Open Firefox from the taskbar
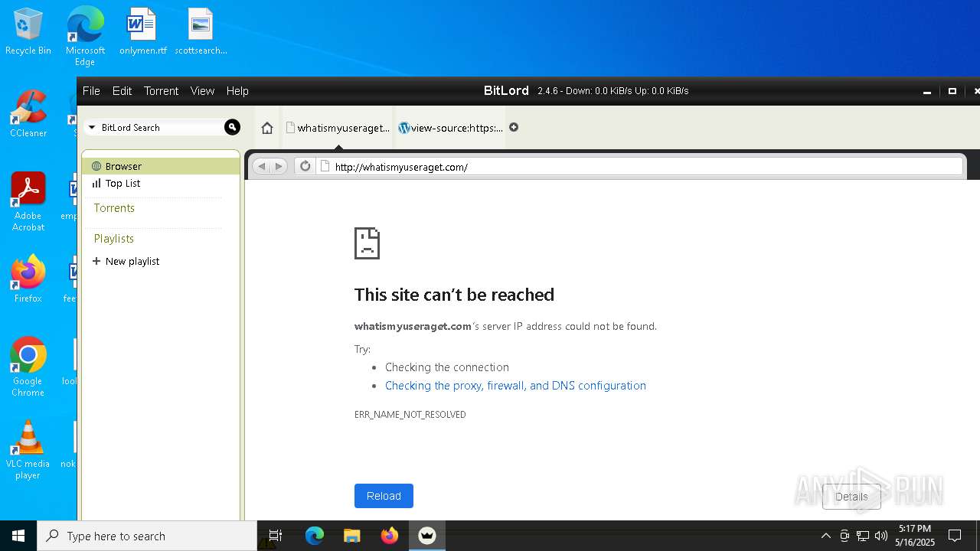Screen dimensions: 980x551 click(x=390, y=536)
